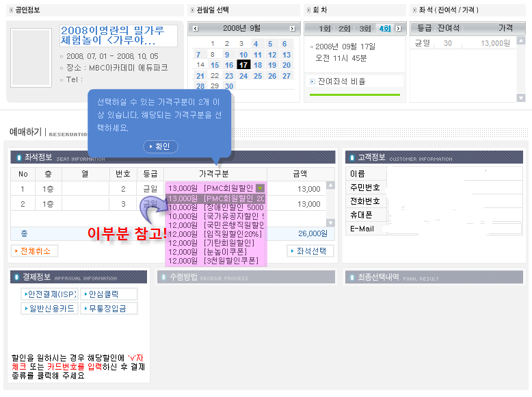Click the 이름 name input field
Viewport: 532px width, 397px height.
tap(454, 174)
